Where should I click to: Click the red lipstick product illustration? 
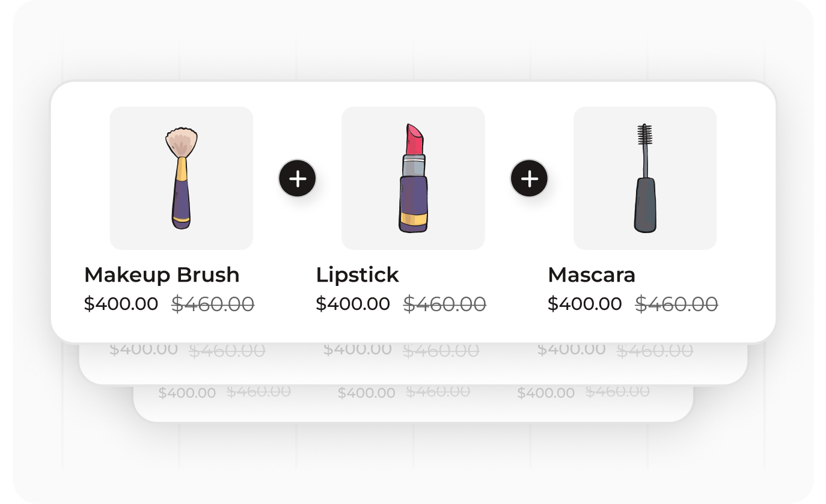413,178
